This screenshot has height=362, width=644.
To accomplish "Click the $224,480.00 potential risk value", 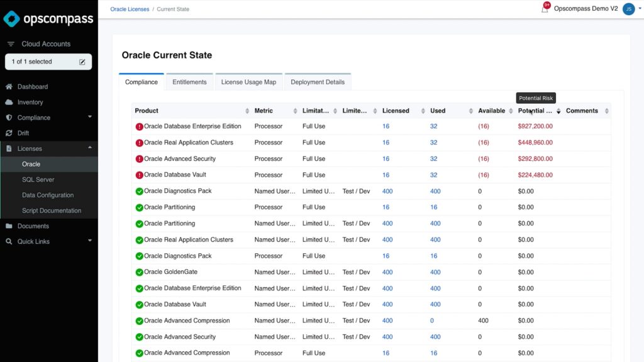I will (x=535, y=175).
